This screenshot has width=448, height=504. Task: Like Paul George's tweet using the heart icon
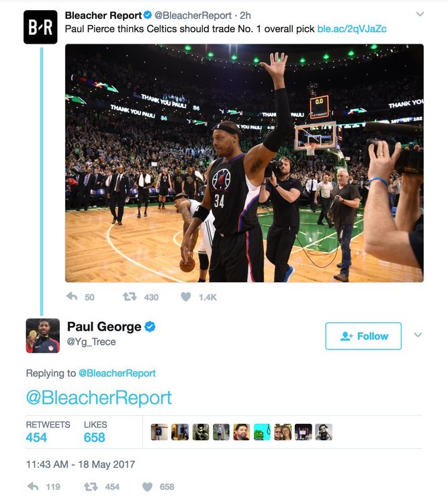(x=147, y=487)
